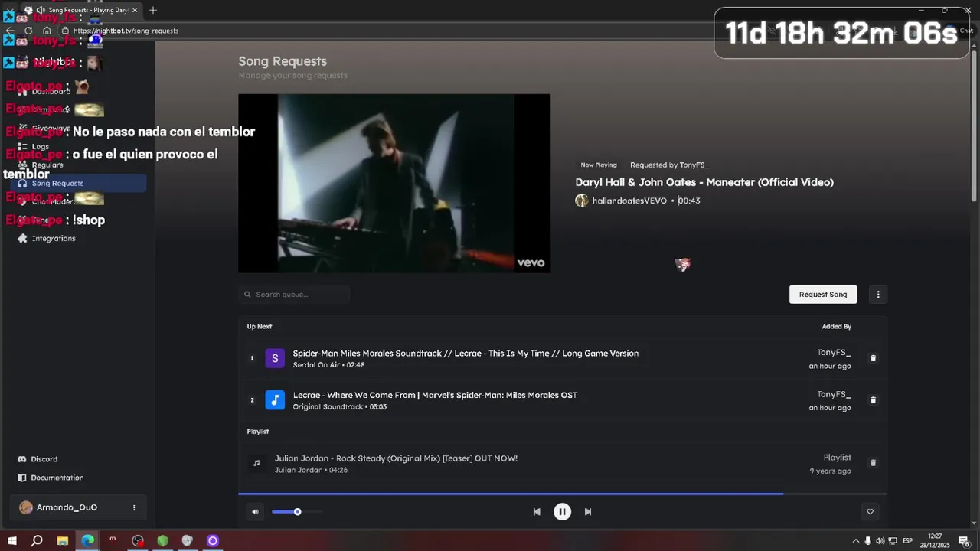Open a new browser tab

(x=153, y=10)
